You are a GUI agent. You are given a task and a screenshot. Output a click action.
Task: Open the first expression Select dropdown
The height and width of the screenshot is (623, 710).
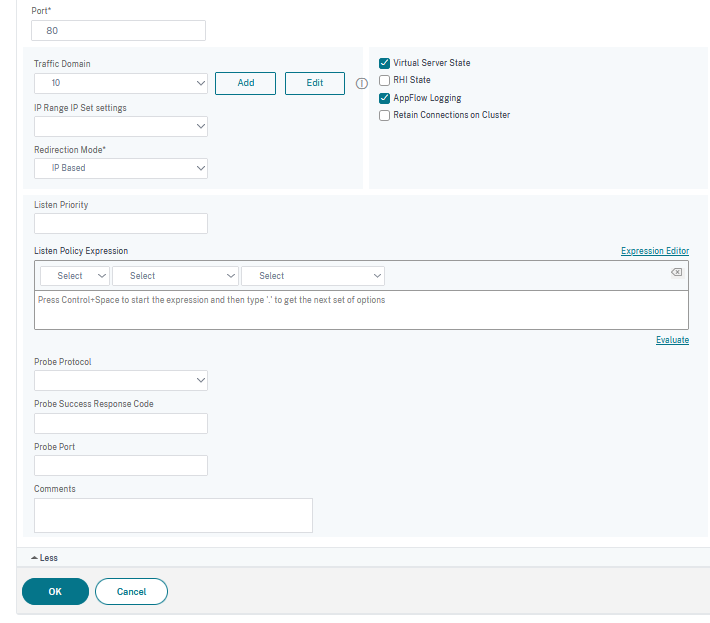(x=75, y=276)
